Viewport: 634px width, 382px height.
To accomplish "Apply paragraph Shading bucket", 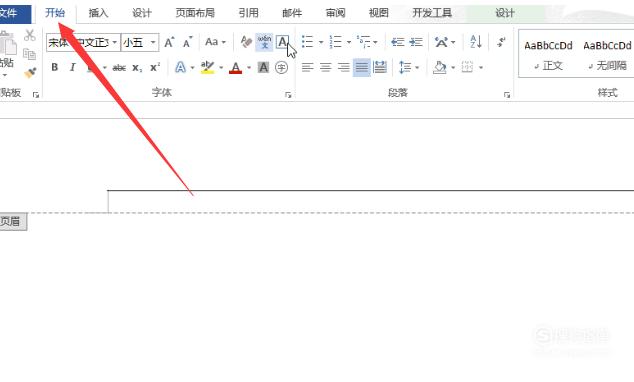I will (x=440, y=67).
